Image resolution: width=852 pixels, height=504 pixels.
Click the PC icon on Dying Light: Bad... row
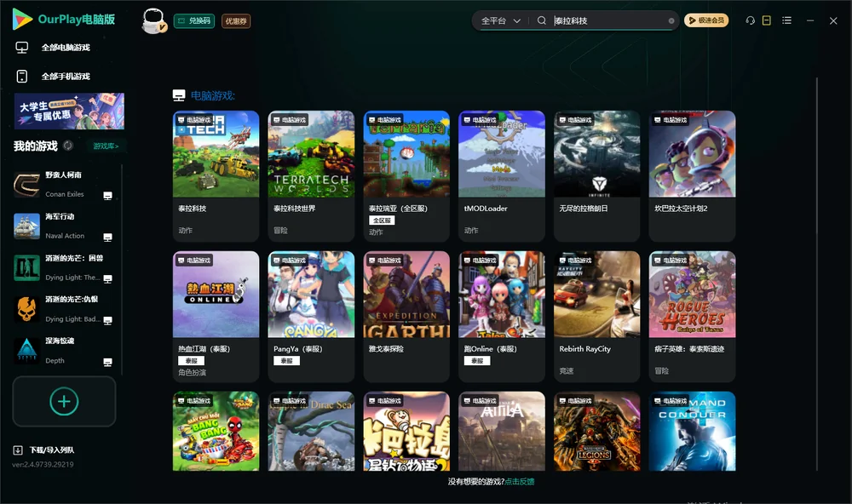coord(107,320)
